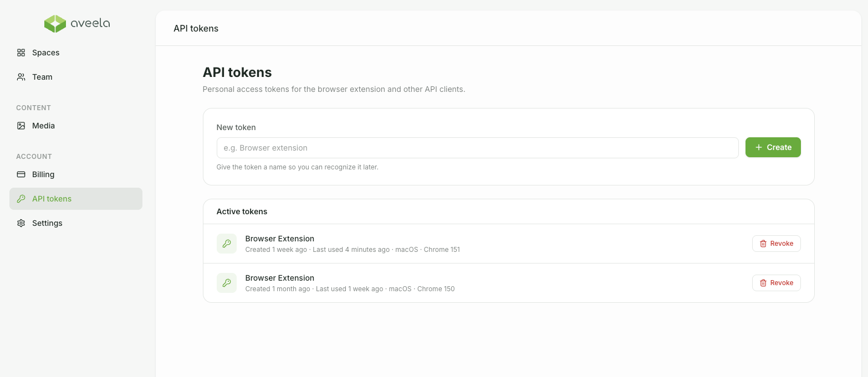Image resolution: width=868 pixels, height=377 pixels.
Task: Click the 'Give the token a name' hint
Action: click(x=298, y=167)
